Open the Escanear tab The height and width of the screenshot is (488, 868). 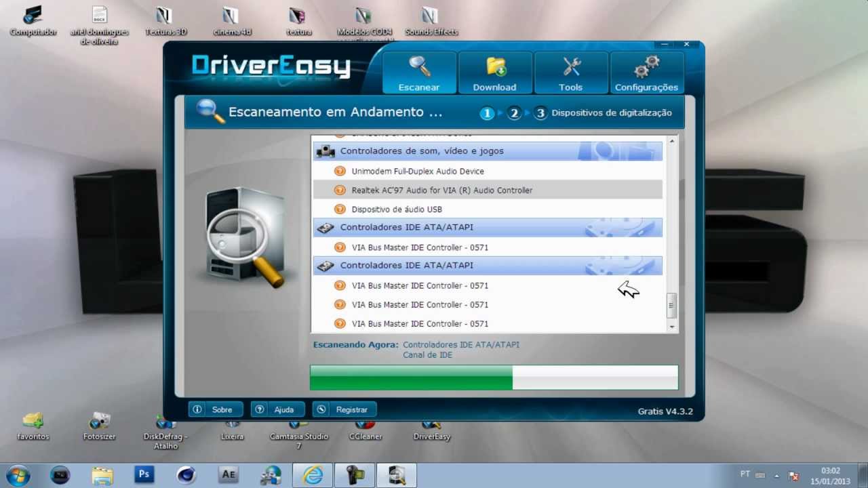click(x=419, y=73)
